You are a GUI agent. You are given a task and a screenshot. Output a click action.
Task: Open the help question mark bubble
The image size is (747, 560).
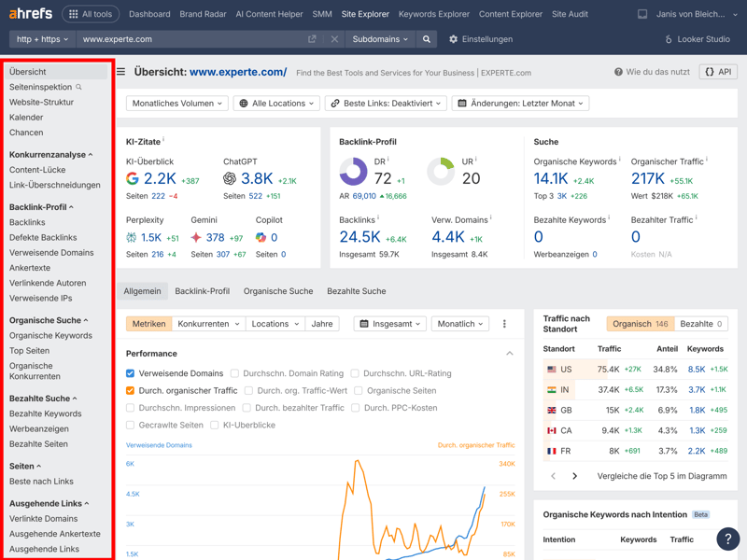(727, 539)
